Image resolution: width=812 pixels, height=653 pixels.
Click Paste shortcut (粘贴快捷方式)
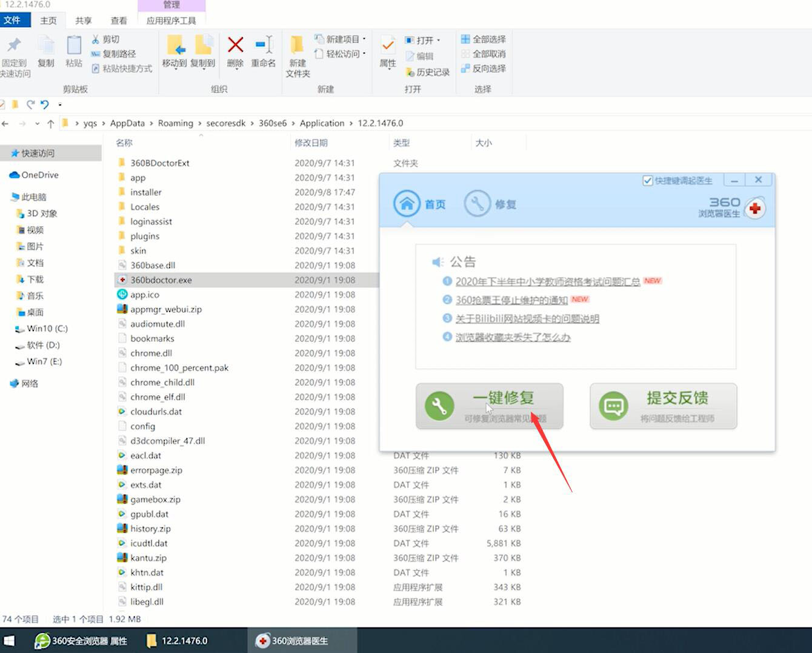click(x=122, y=69)
